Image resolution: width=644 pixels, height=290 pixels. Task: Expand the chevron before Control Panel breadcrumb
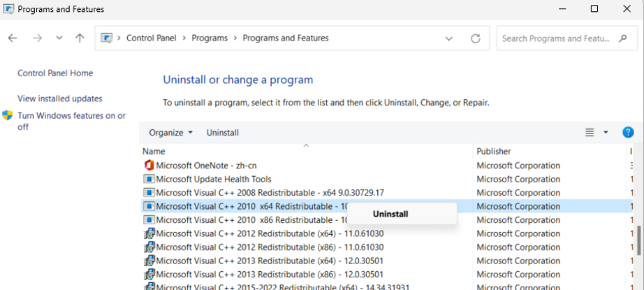point(119,38)
